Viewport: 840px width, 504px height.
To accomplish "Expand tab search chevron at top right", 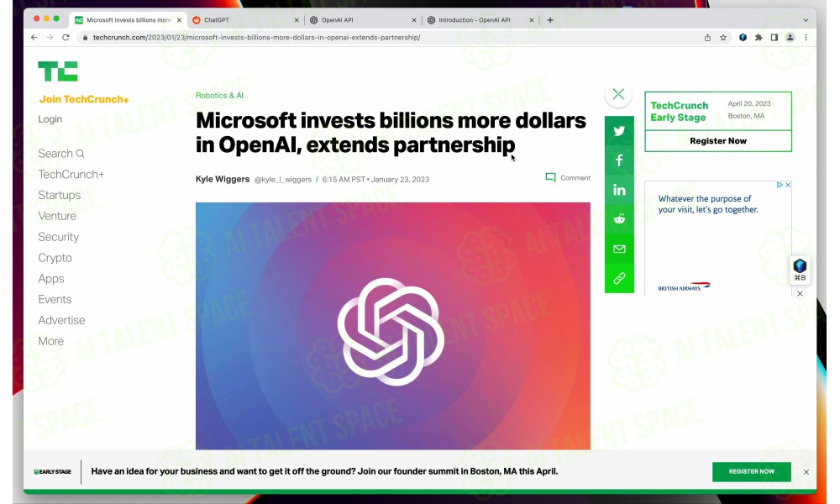I will pos(806,20).
